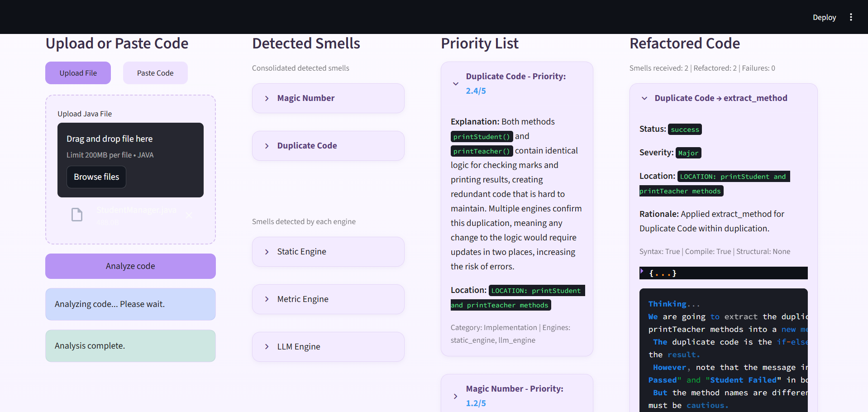The height and width of the screenshot is (412, 868).
Task: Remove the uploaded StudentManager.java file
Action: point(189,216)
